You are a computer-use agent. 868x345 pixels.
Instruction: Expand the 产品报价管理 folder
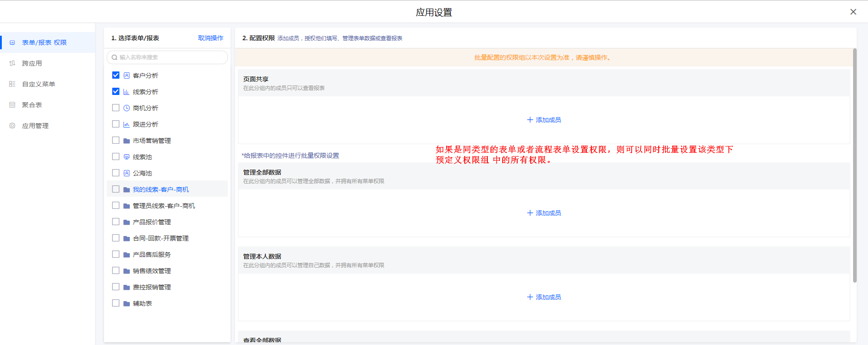pos(151,222)
